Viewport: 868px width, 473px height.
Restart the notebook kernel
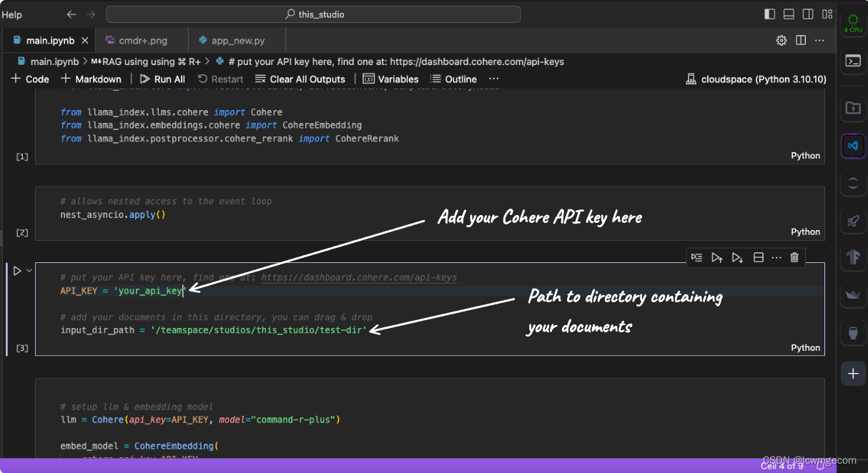click(x=220, y=79)
